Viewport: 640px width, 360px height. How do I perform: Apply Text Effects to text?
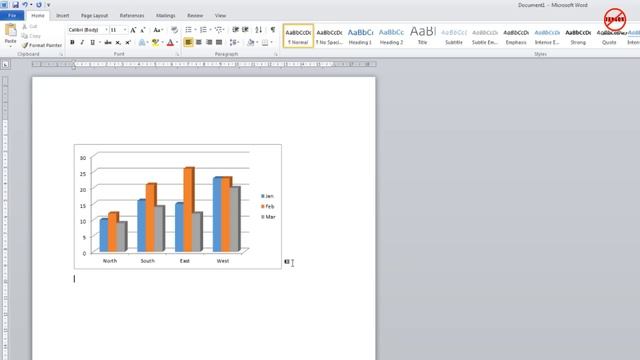click(142, 42)
